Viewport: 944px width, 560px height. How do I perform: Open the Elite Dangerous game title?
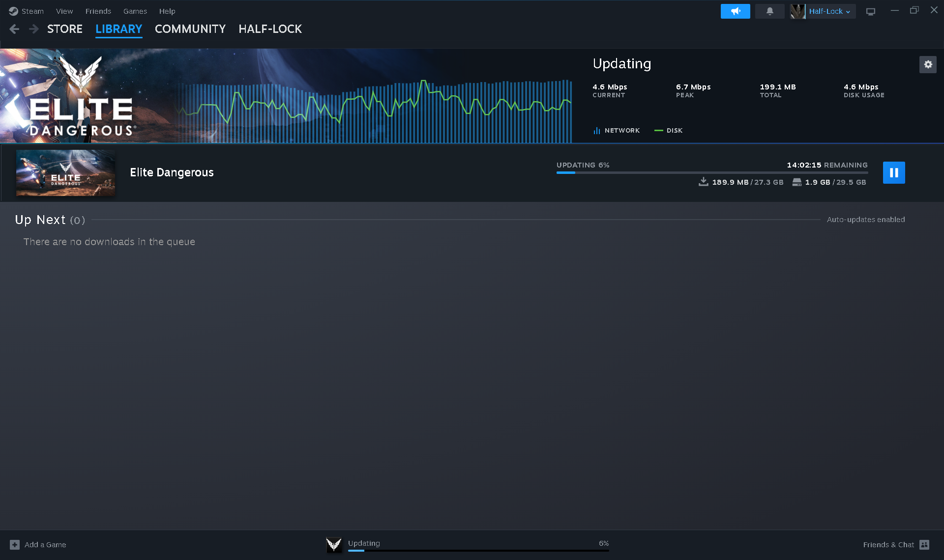pos(172,172)
